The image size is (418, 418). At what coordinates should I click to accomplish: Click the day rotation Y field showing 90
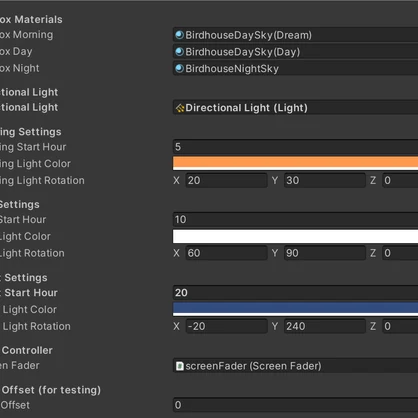click(x=325, y=253)
